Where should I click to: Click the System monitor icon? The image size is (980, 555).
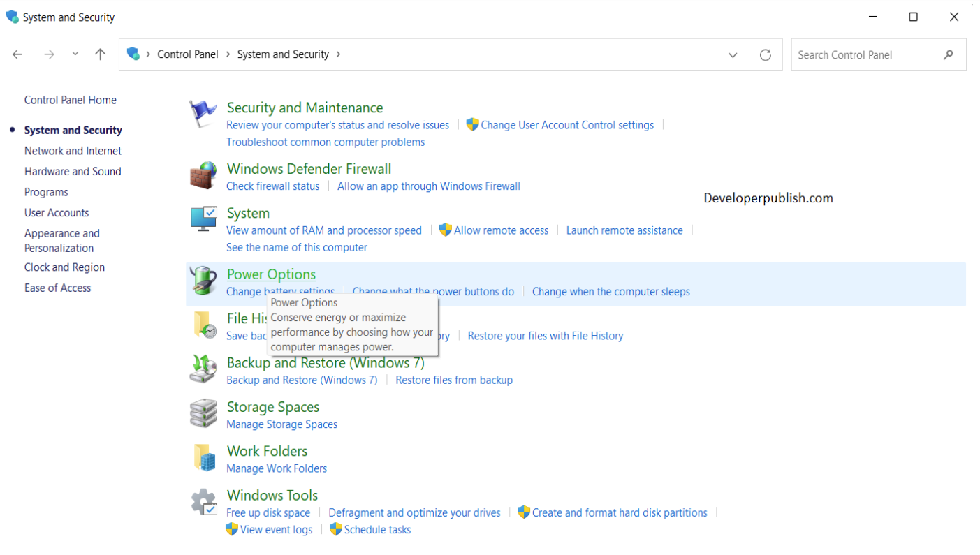point(203,219)
